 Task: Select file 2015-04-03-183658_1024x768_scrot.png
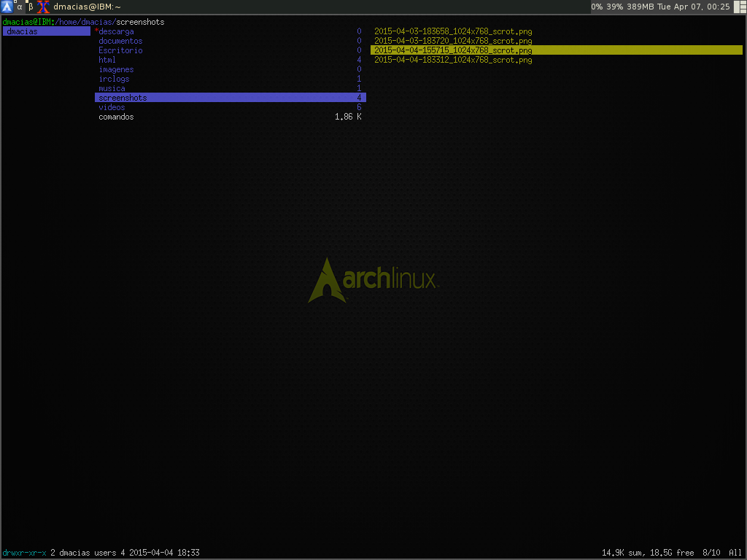[453, 31]
